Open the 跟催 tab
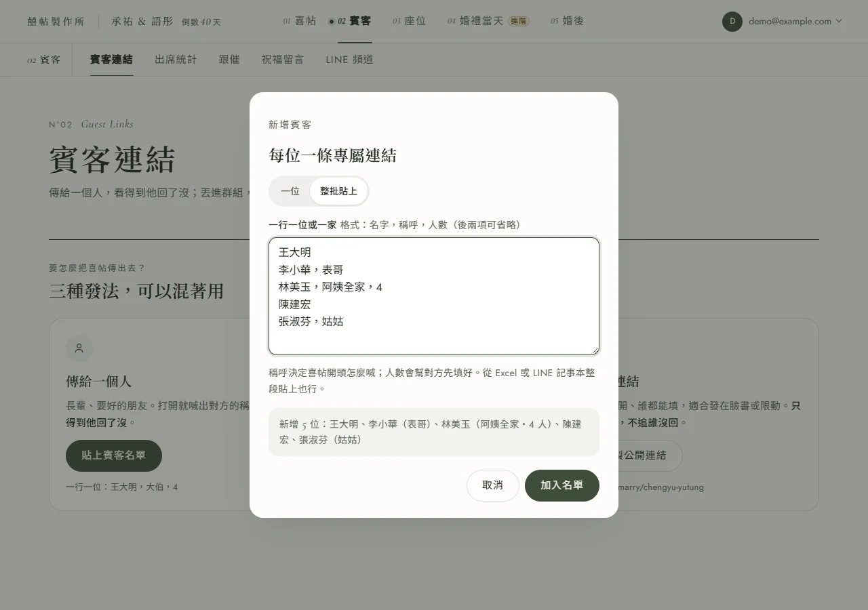This screenshot has width=868, height=610. point(229,60)
